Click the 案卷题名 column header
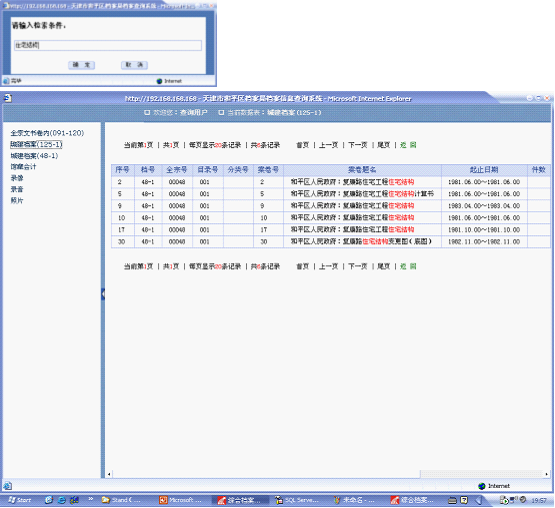Viewport: 555px width, 508px height. pyautogui.click(x=362, y=170)
